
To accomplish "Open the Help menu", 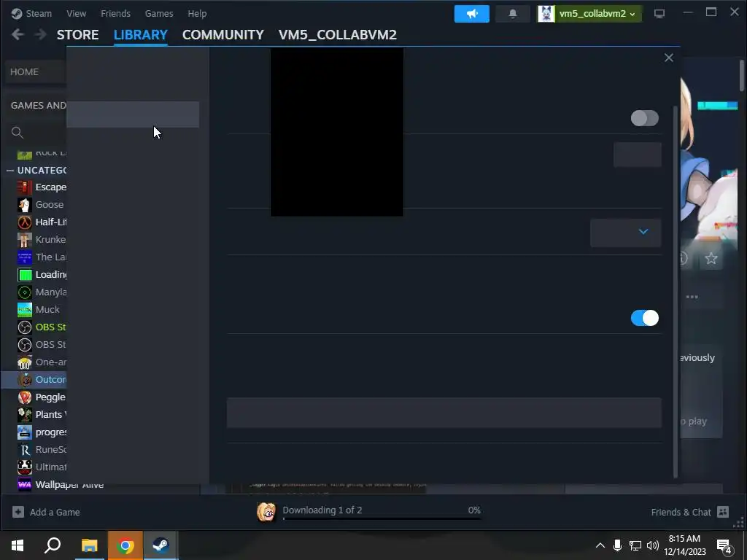I will tap(197, 13).
